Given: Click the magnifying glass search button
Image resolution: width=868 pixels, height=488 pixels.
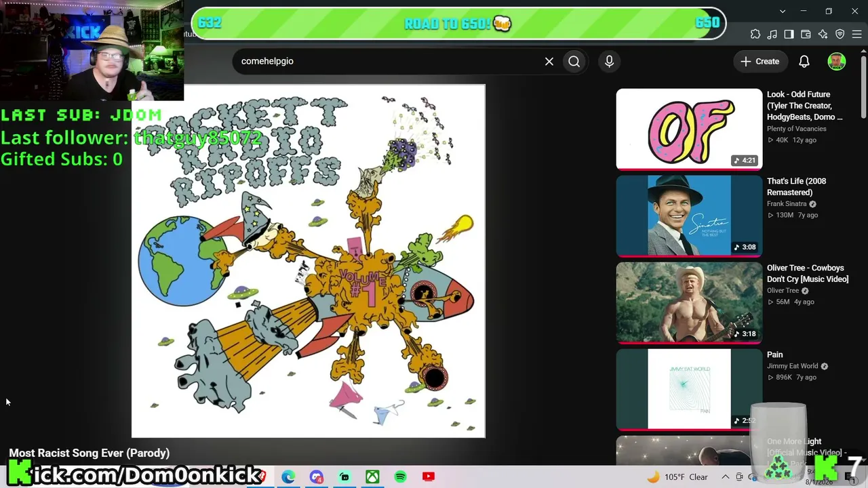Looking at the screenshot, I should [x=574, y=61].
